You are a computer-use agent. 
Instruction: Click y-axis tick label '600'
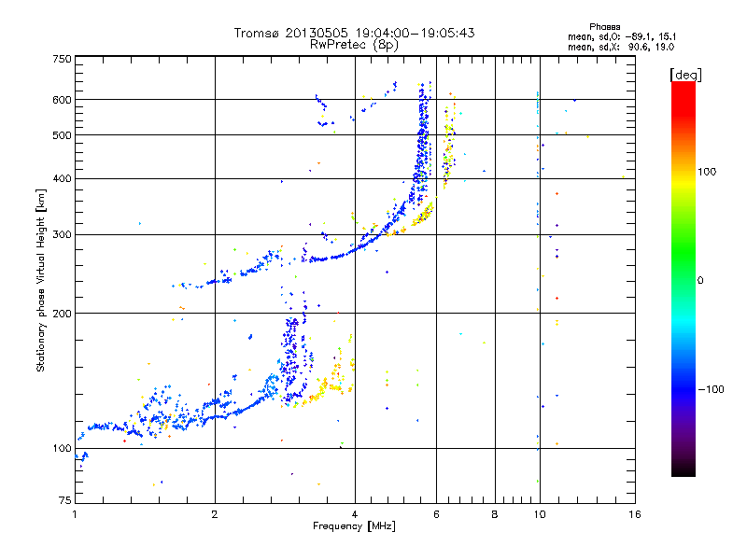coord(62,100)
